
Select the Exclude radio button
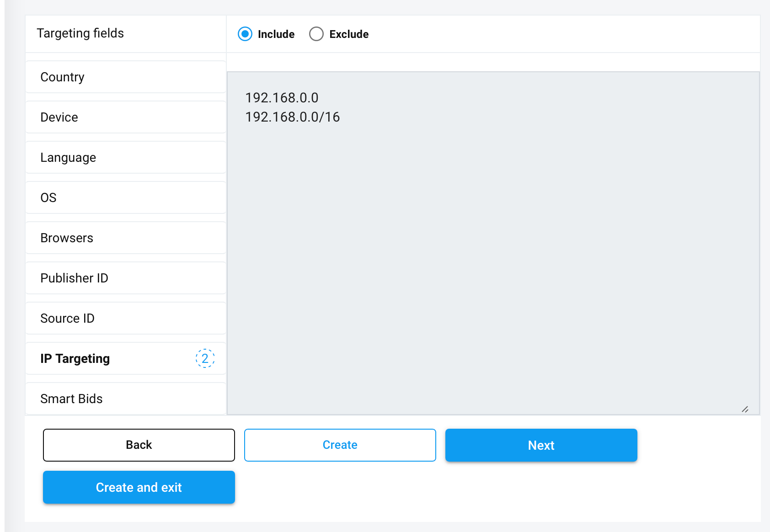point(316,34)
